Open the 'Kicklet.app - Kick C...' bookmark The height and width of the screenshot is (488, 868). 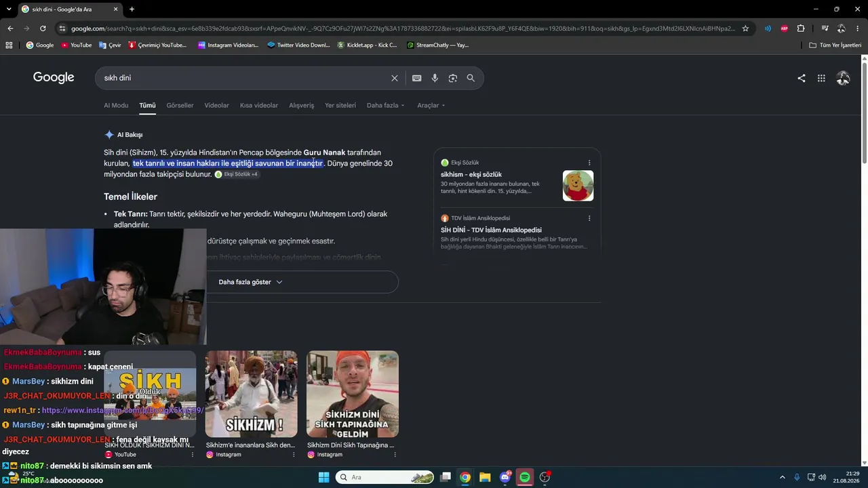[367, 45]
